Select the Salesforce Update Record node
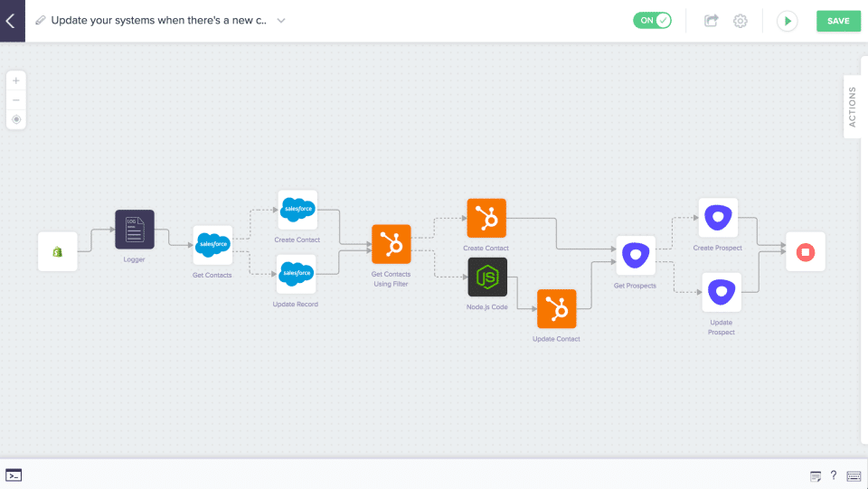 click(297, 274)
